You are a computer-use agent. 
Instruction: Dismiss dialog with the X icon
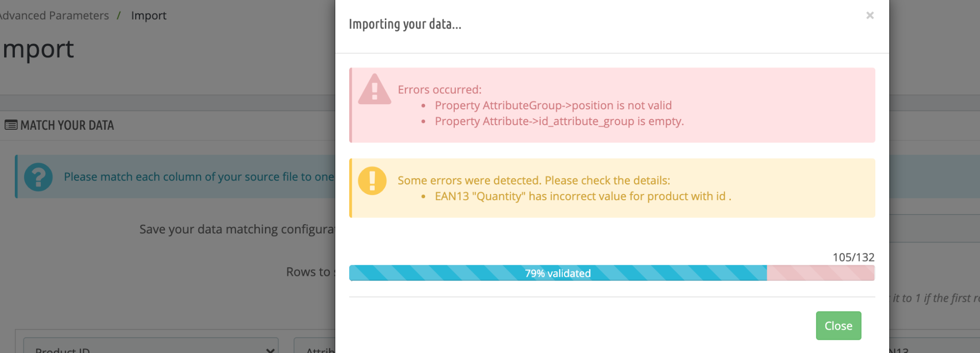[870, 16]
